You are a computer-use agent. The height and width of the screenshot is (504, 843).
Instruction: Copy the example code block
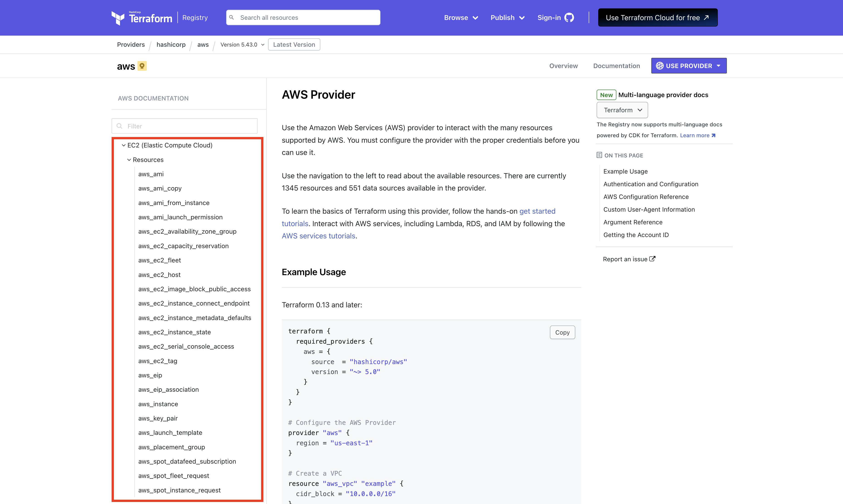point(562,333)
